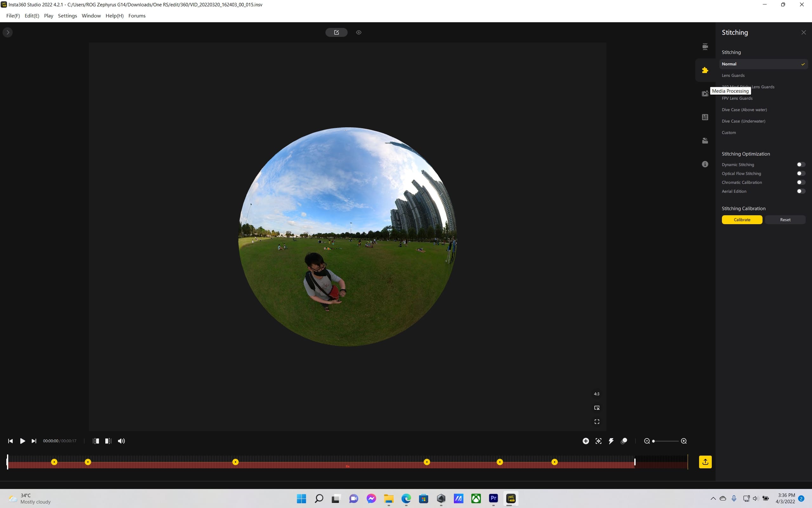Open the Play menu
This screenshot has width=812, height=508.
49,16
